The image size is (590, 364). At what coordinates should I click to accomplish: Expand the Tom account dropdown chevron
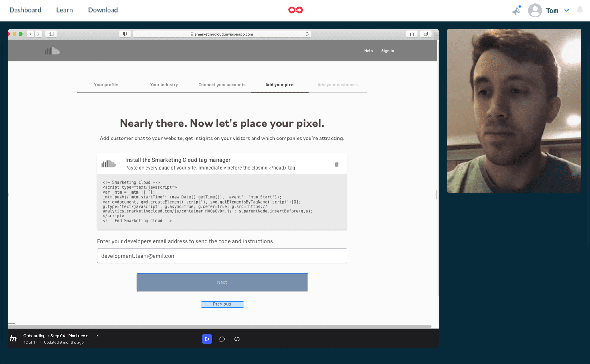pyautogui.click(x=567, y=11)
